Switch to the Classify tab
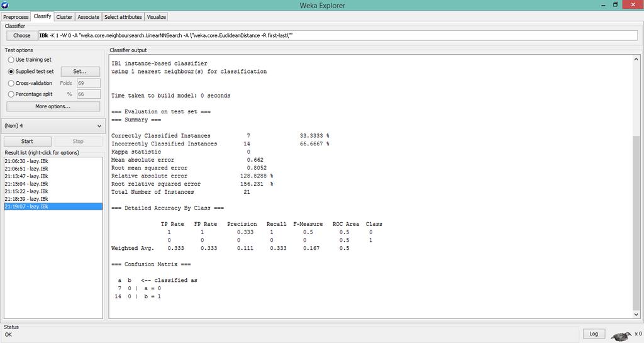Viewport: 644px width, 343px height. click(42, 16)
